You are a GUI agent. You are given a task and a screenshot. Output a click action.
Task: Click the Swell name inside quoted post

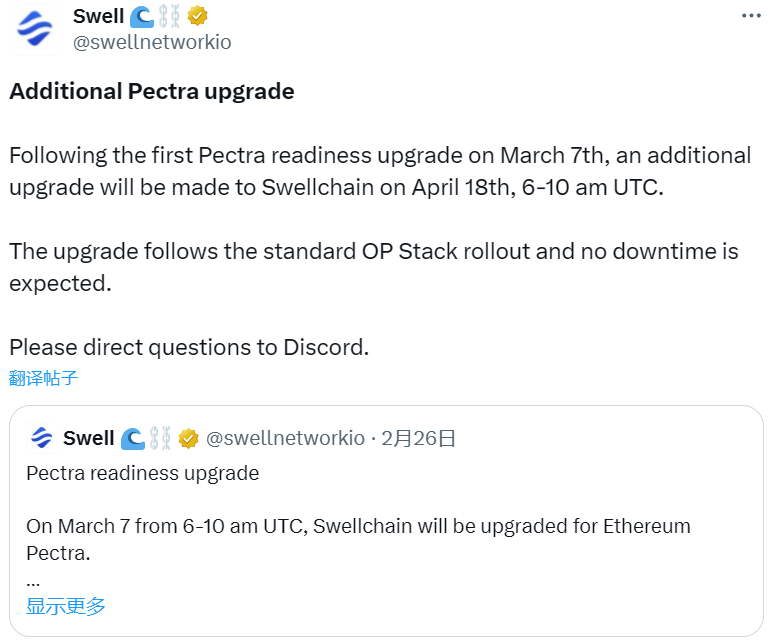(x=88, y=438)
